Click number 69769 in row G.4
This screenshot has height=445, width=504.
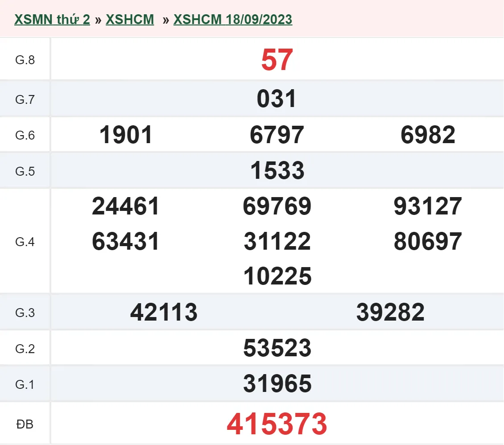[277, 206]
